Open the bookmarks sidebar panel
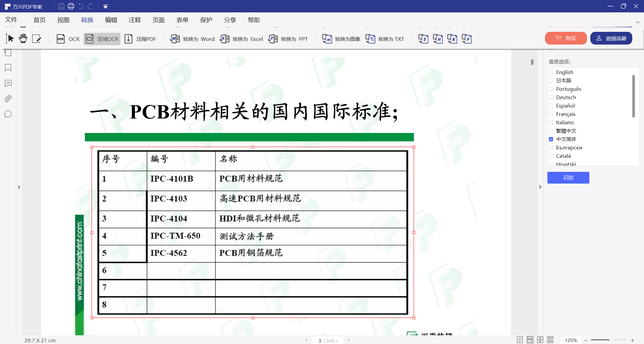The height and width of the screenshot is (344, 644). (8, 68)
